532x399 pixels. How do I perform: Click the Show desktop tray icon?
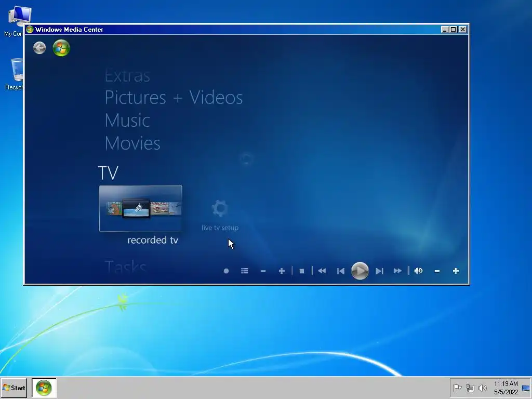tap(526, 388)
